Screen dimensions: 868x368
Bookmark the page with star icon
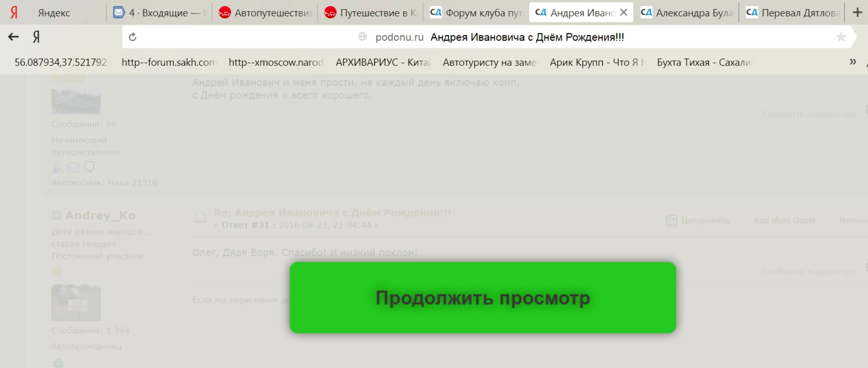pyautogui.click(x=841, y=37)
